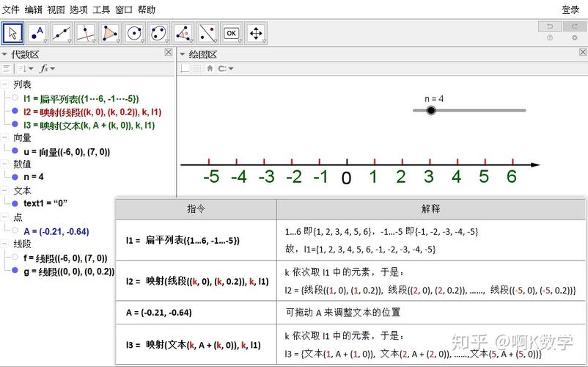Screen dimensions: 588x367
Task: Toggle visibility of vector u
Action: 15,150
